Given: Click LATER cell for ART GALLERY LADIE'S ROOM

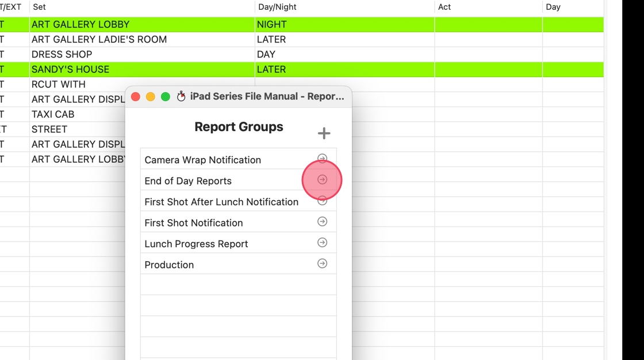Looking at the screenshot, I should (344, 40).
